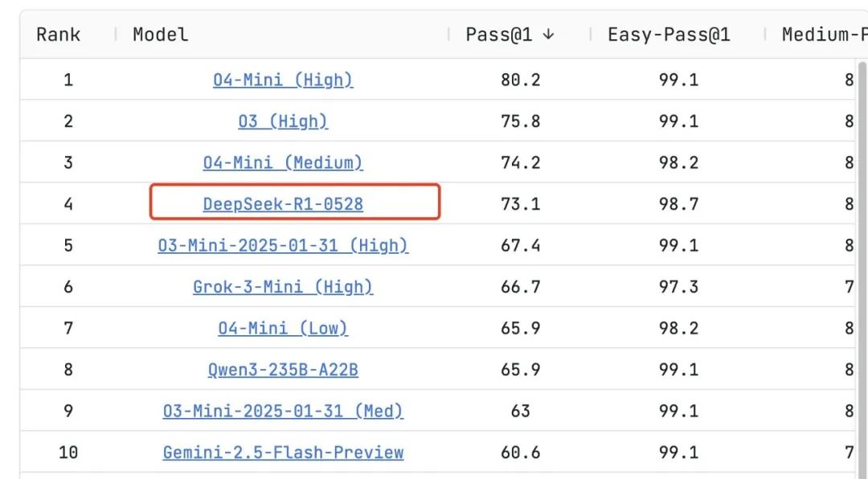Image resolution: width=868 pixels, height=479 pixels.
Task: Click the column divider between Rank and Model
Action: (x=115, y=35)
